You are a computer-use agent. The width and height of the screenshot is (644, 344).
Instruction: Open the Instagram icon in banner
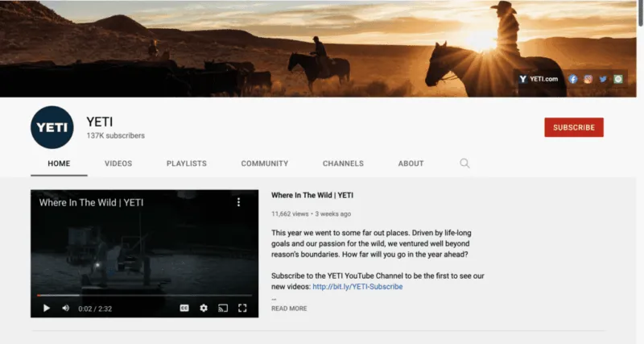(588, 79)
